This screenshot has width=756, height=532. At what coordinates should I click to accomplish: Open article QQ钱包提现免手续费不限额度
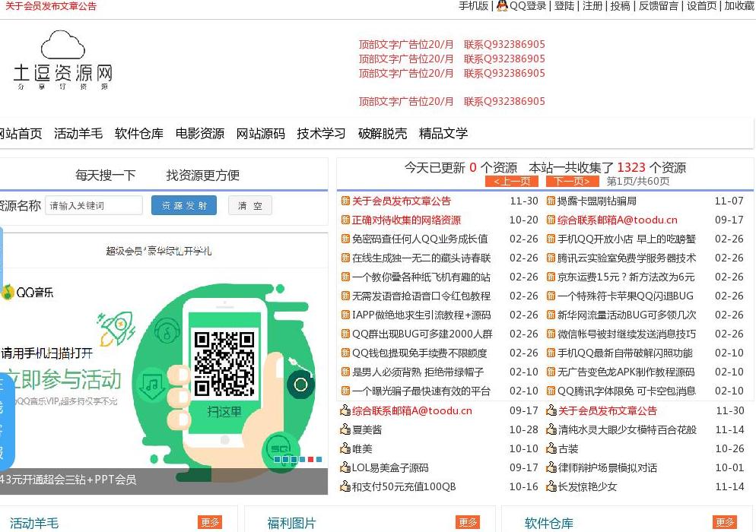tap(420, 353)
